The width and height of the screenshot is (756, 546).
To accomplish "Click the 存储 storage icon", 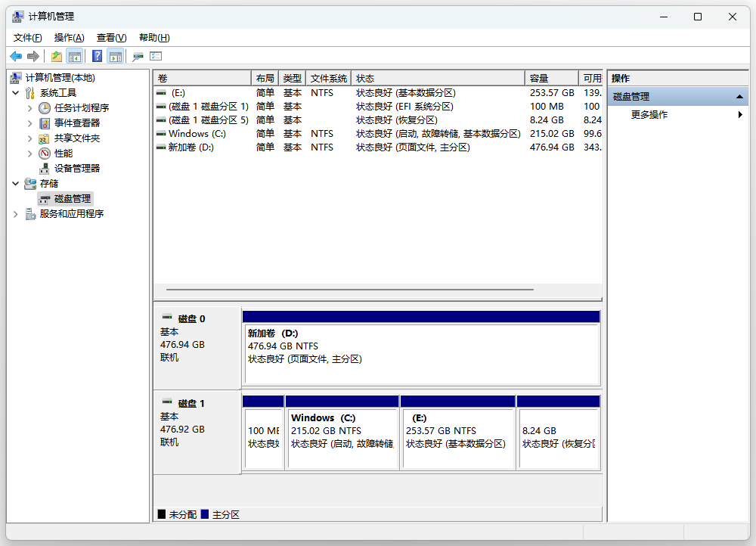I will (x=30, y=183).
